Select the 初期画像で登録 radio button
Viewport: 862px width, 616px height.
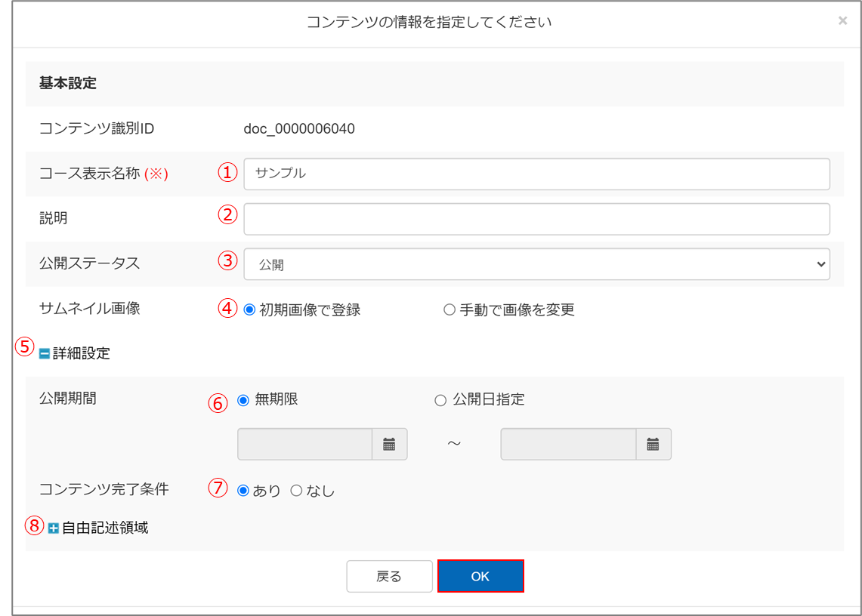(249, 310)
